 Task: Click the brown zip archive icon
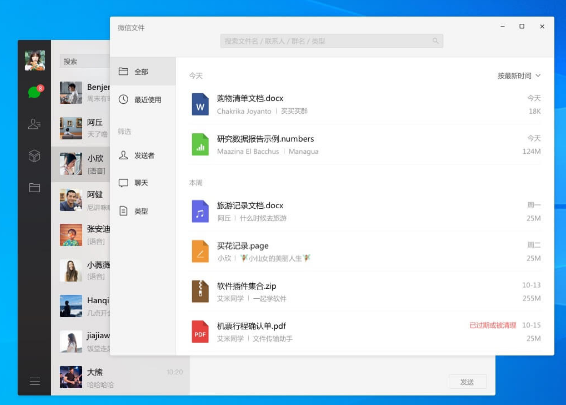click(x=200, y=291)
